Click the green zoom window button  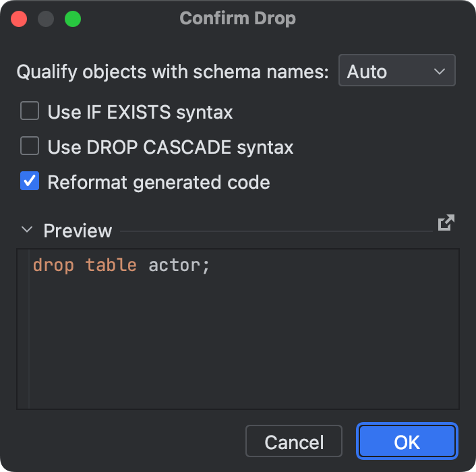[73, 19]
